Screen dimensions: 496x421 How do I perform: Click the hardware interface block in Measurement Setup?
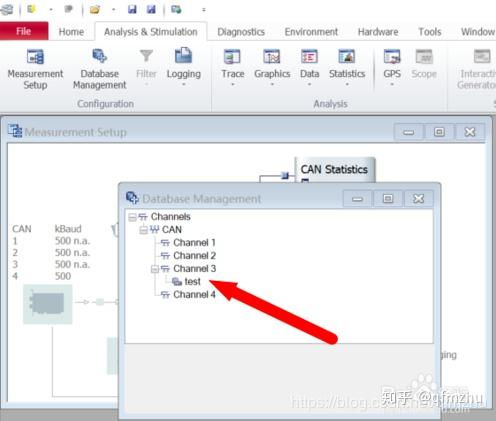click(48, 304)
